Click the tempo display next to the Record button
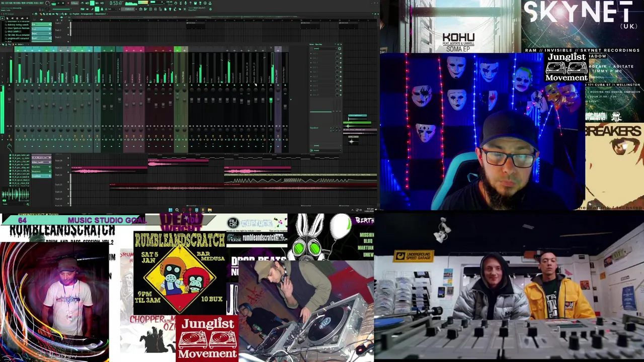 tap(74, 3)
